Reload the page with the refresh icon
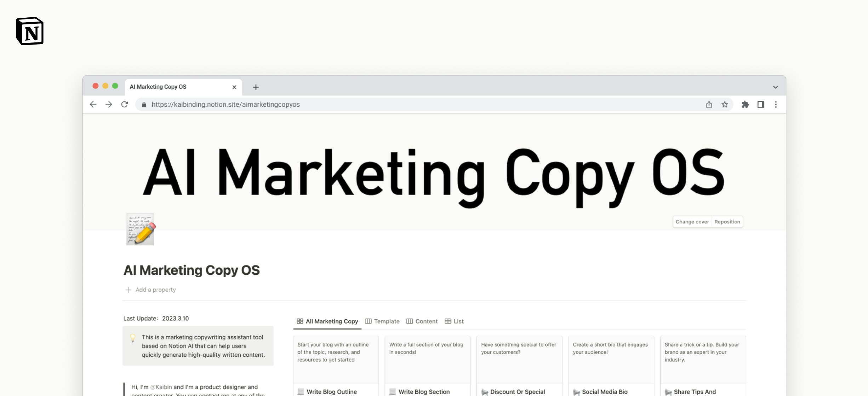This screenshot has width=868, height=396. 124,104
